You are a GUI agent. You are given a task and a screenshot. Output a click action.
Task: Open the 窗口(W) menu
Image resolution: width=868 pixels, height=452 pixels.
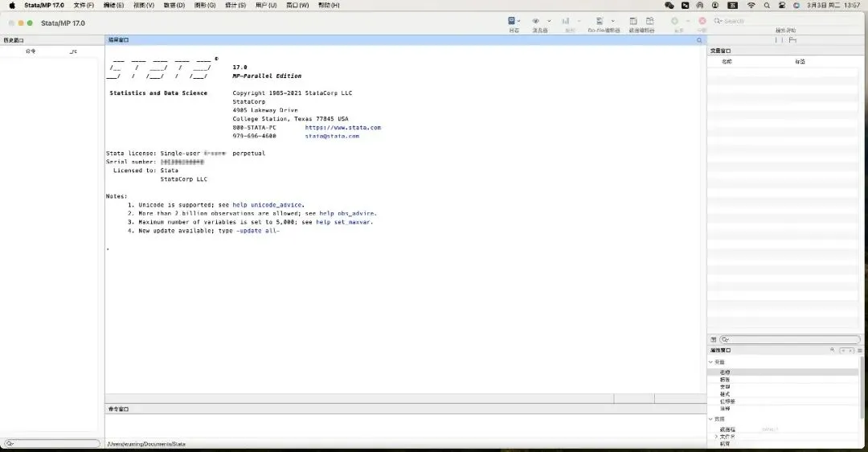(x=297, y=5)
